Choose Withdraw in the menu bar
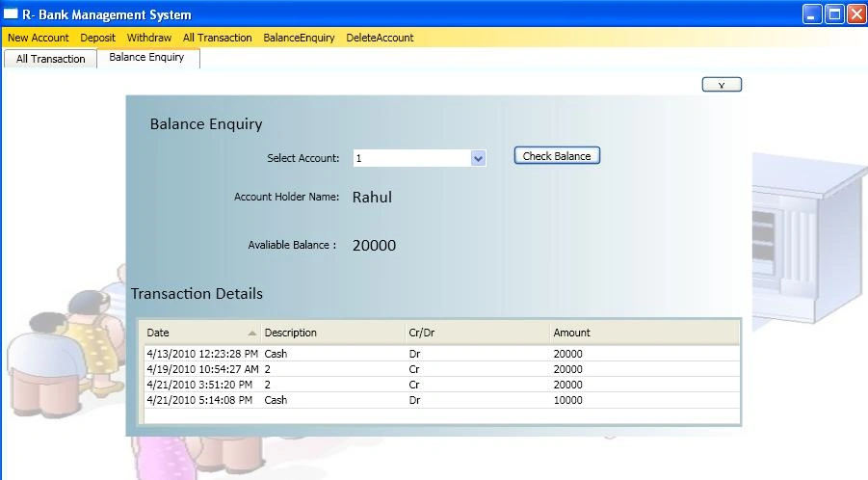Image resolution: width=868 pixels, height=480 pixels. pyautogui.click(x=149, y=38)
